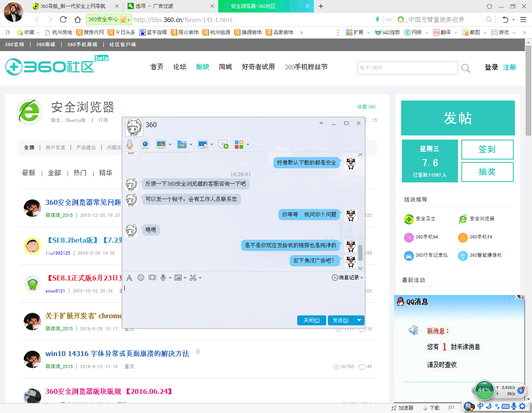Click the send file folder icon
Screen dimensions: 532x413
(x=182, y=144)
